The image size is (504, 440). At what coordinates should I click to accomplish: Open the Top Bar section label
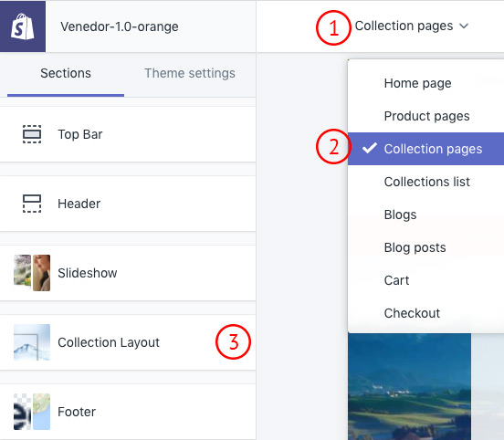coord(80,134)
